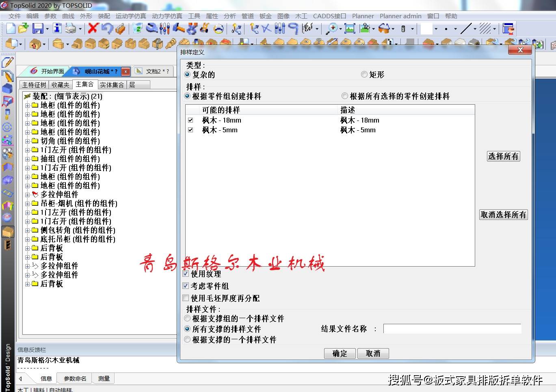Viewport: 556px width, 392px height.
Task: Click the 取消选择所有 button
Action: [x=503, y=215]
